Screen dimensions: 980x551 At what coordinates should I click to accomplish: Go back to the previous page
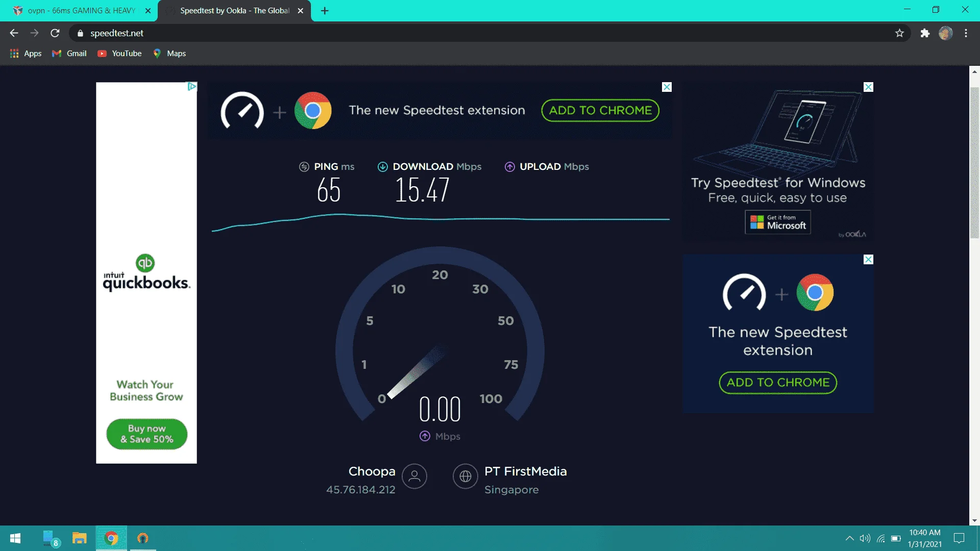(x=14, y=33)
